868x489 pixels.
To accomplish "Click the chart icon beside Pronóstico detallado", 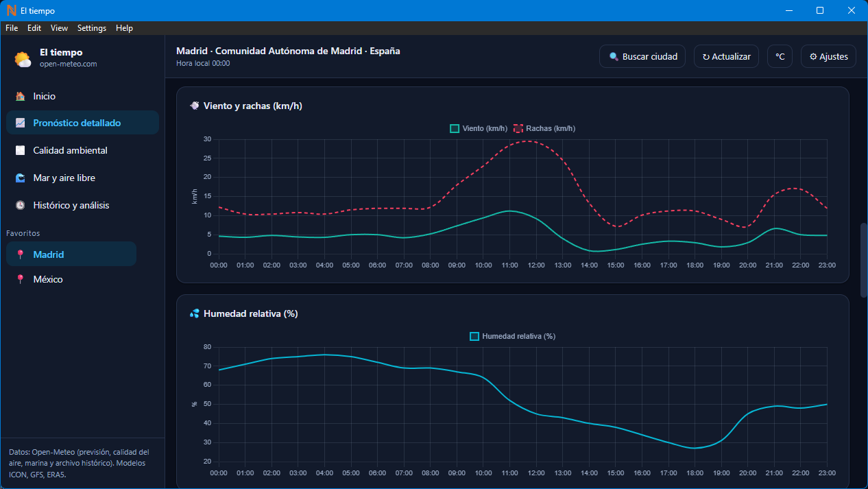I will [21, 123].
